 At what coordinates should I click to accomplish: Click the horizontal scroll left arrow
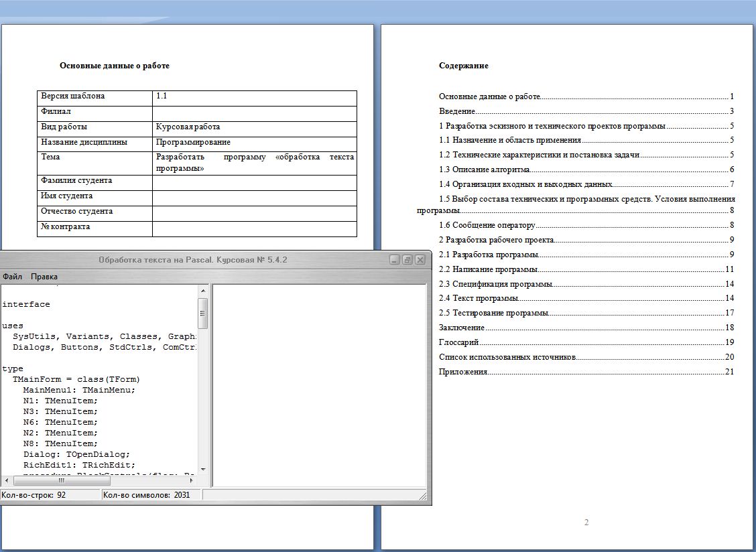pos(6,480)
